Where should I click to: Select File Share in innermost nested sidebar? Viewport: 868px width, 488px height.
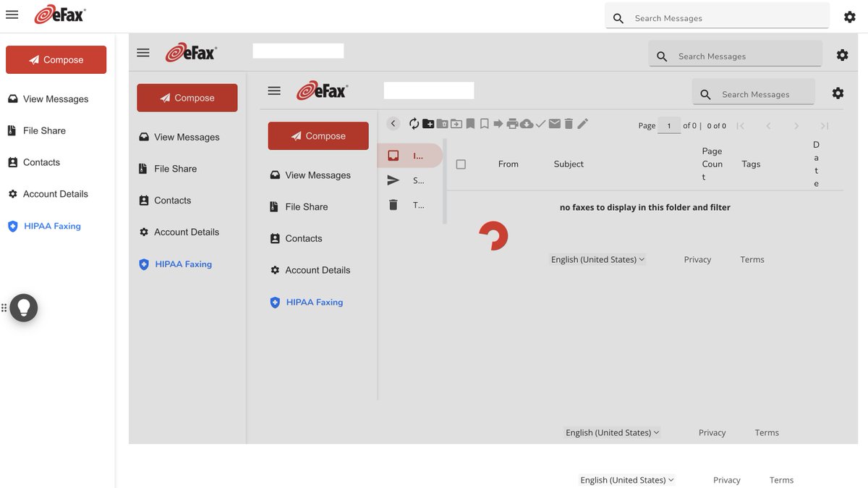coord(298,207)
